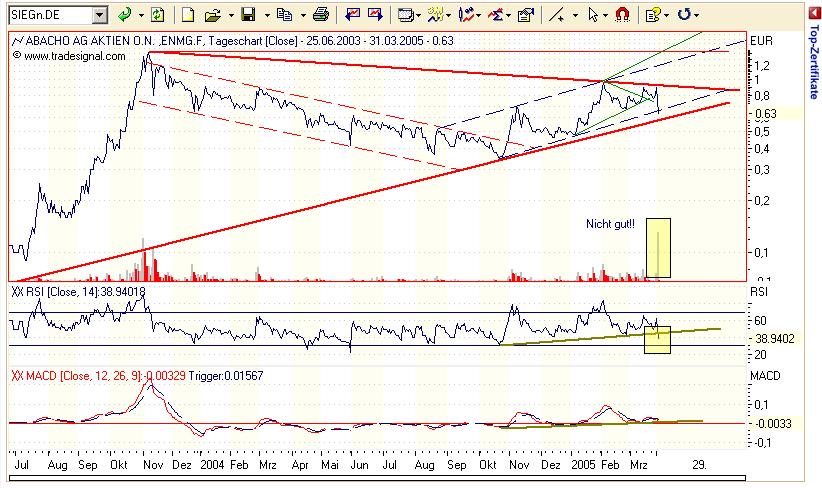The image size is (822, 488).
Task: Click the Top-Zertifikate side tab
Action: tap(813, 61)
